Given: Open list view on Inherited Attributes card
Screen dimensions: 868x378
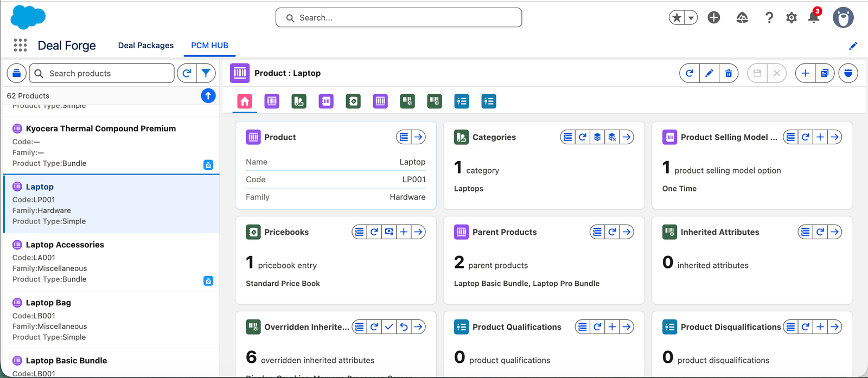Looking at the screenshot, I should click(806, 232).
